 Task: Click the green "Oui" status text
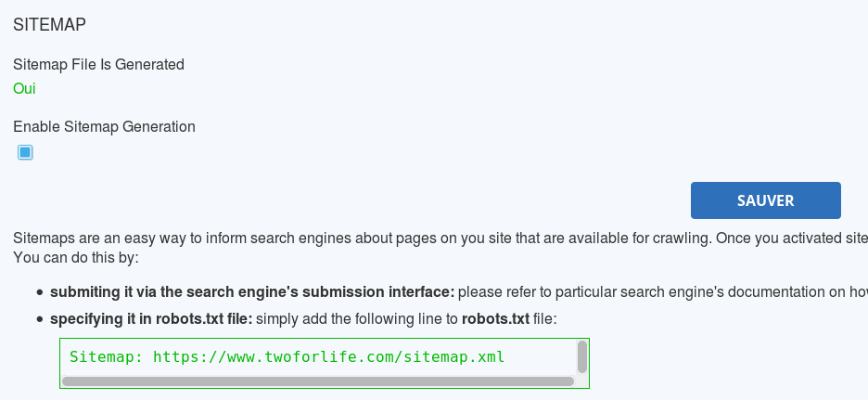(x=24, y=89)
